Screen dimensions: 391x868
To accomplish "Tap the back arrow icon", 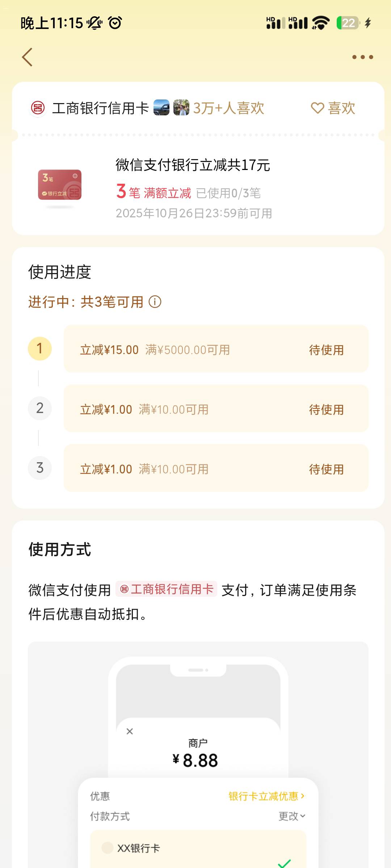I will click(28, 57).
